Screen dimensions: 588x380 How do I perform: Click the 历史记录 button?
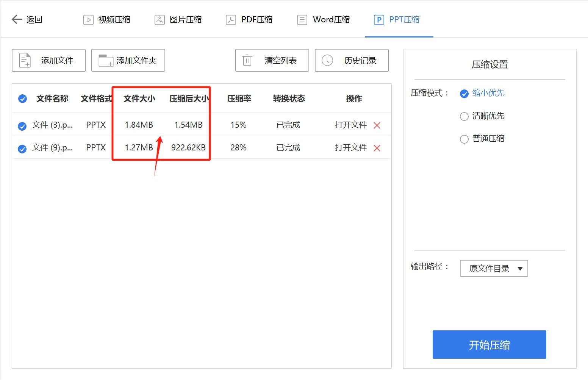point(352,60)
